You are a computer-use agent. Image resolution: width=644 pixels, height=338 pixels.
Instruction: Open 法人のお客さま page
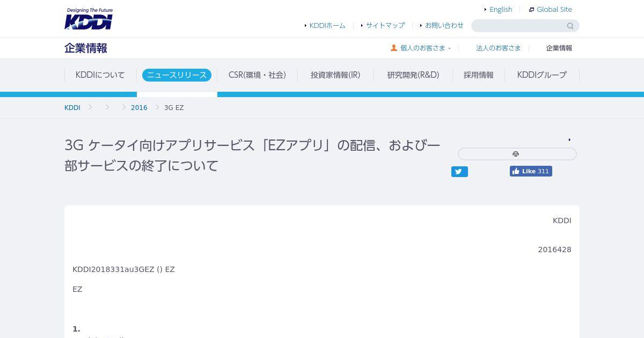click(x=498, y=48)
